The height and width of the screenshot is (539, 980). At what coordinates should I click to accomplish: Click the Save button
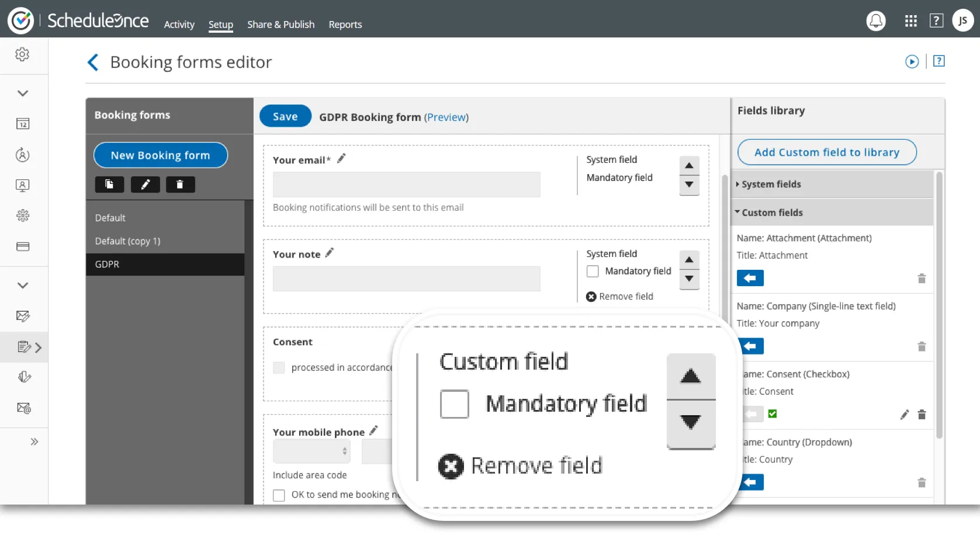pos(285,116)
